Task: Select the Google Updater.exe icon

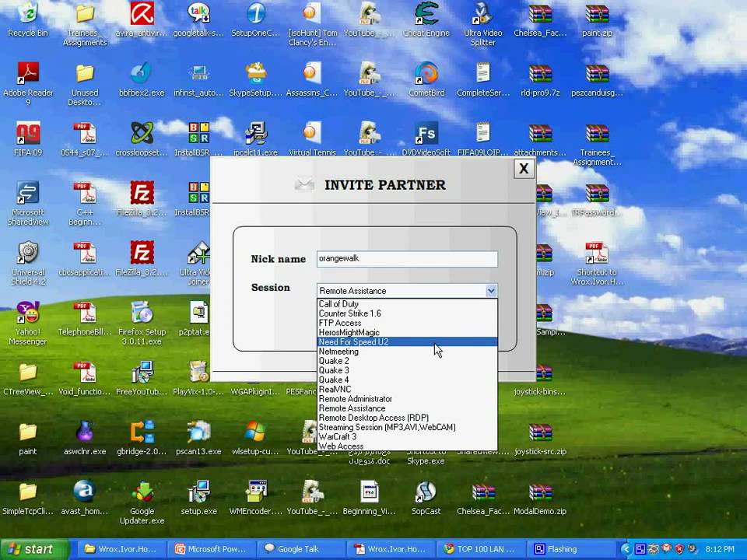Action: pos(142,503)
